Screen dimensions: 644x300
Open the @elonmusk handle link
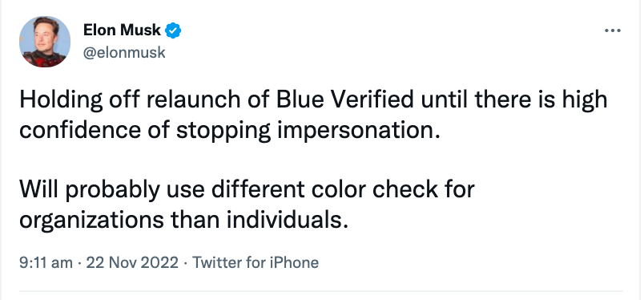click(x=124, y=53)
